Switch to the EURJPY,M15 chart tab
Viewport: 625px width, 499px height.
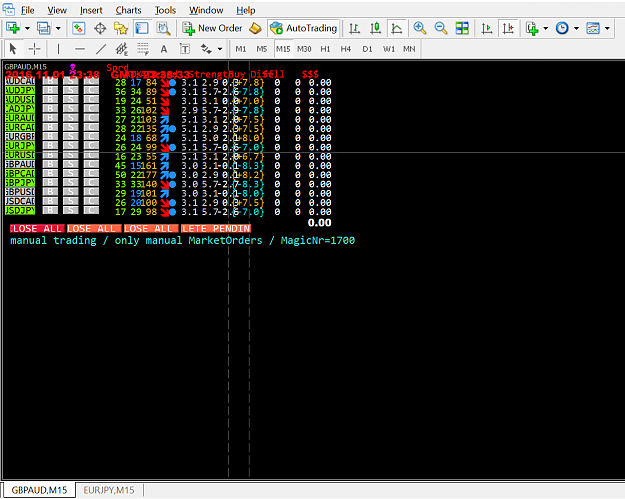tap(109, 490)
